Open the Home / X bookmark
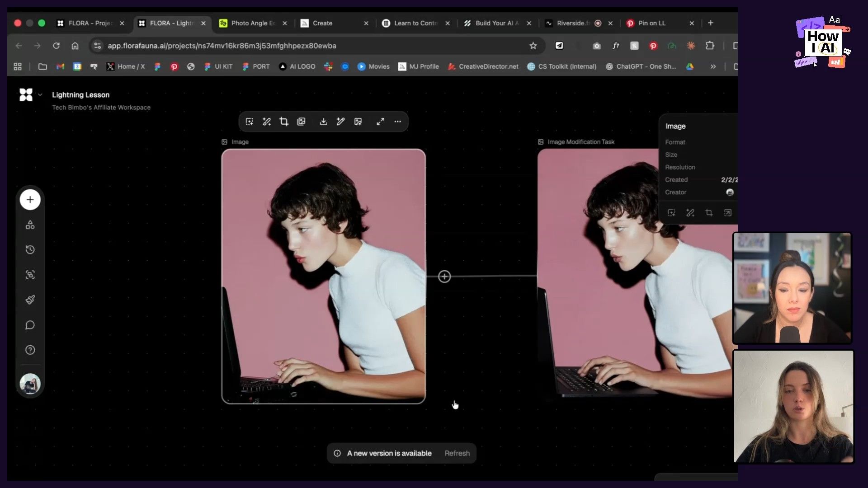Screen dimensions: 868x488 126,66
